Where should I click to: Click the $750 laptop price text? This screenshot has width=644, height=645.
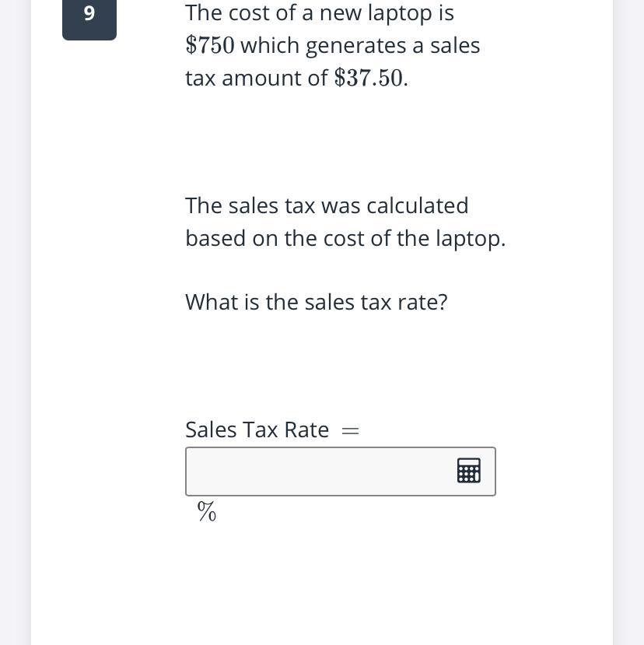210,45
